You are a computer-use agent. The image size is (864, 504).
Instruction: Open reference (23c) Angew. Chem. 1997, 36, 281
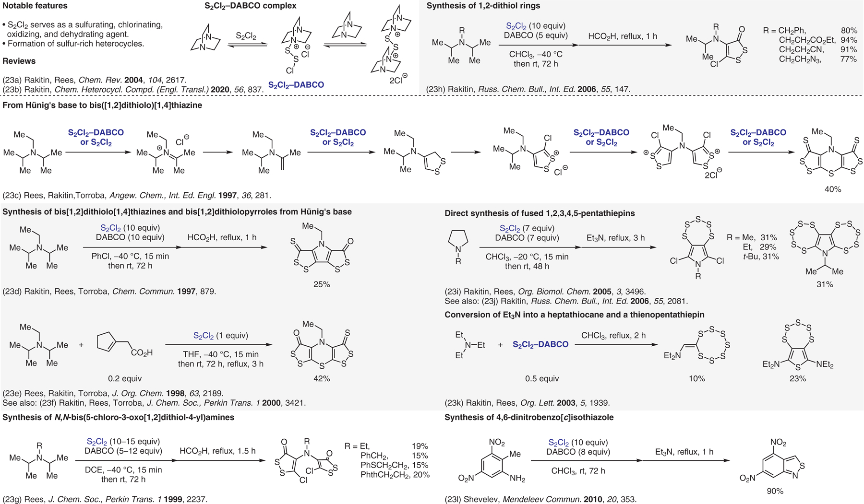point(137,195)
